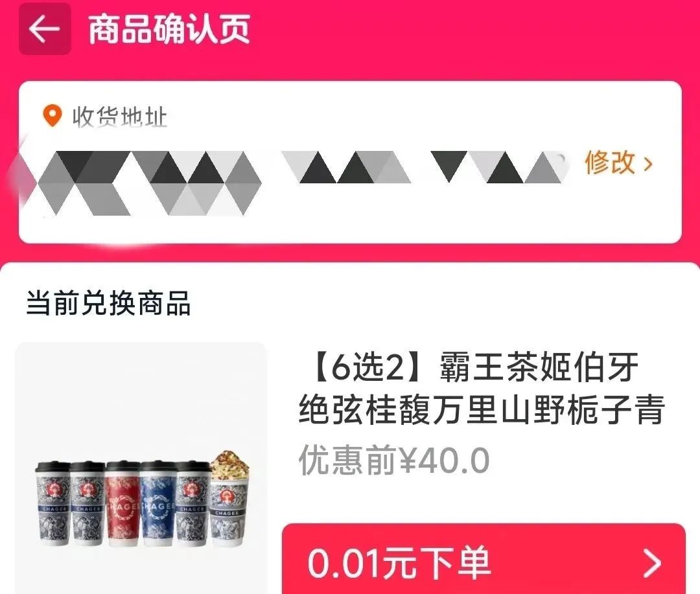Select the last masked address block
This screenshot has height=594, width=700.
tap(498, 167)
